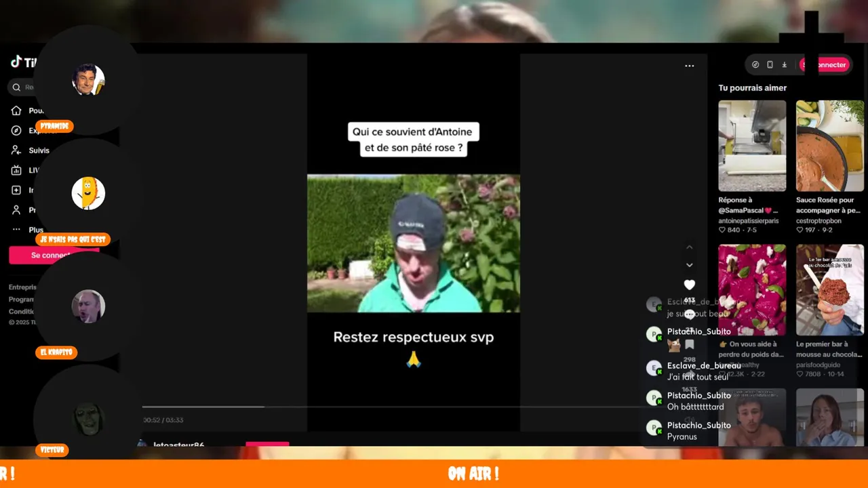Click the title 'Sauce Rosée pour accompagner à pe...'
This screenshot has height=488, width=868.
pyautogui.click(x=828, y=205)
